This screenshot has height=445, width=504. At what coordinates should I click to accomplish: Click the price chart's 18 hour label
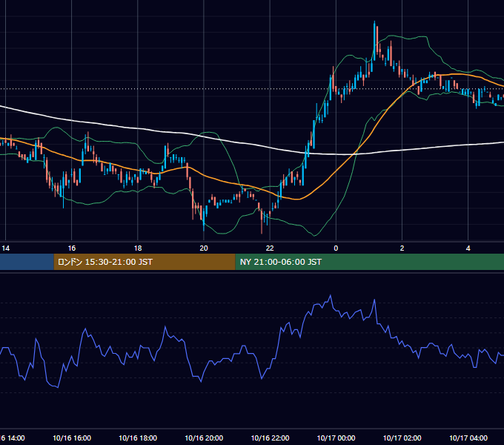tap(138, 248)
